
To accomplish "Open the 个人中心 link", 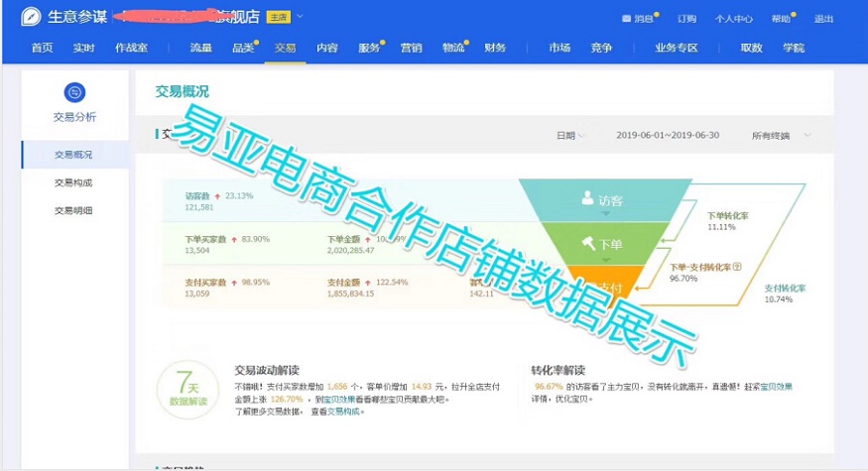I will (733, 19).
